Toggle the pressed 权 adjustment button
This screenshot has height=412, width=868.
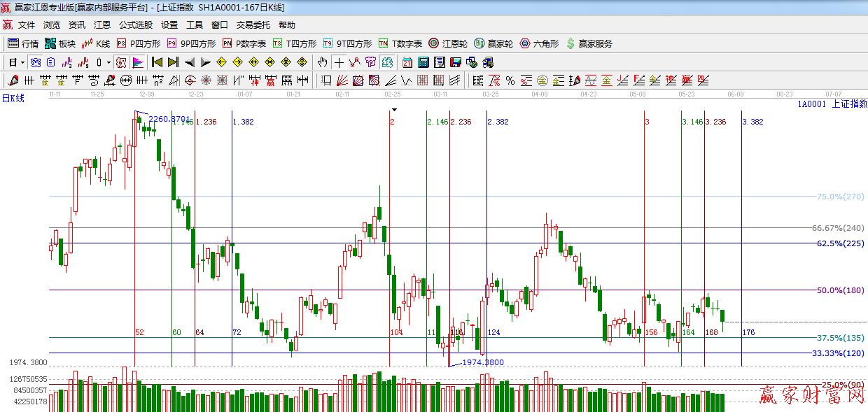coord(121,62)
